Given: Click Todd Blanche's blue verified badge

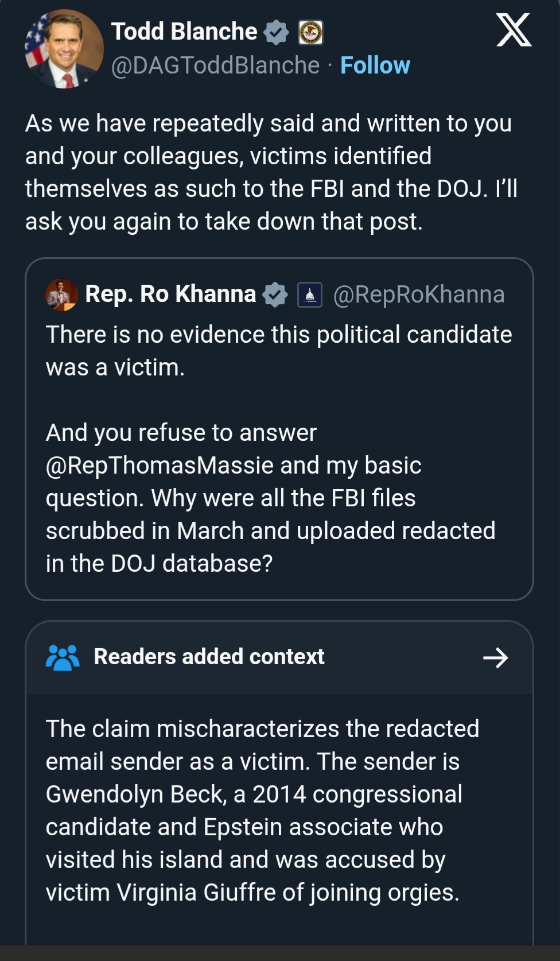Looking at the screenshot, I should pyautogui.click(x=276, y=32).
